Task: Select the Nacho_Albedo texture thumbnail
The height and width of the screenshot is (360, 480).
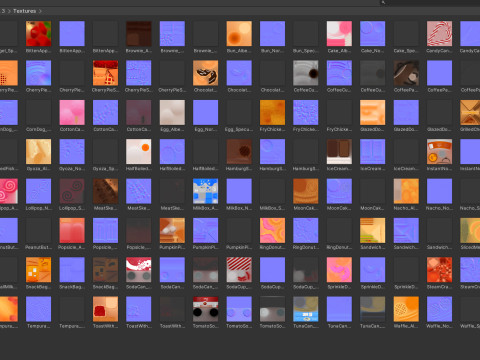Action: click(x=406, y=191)
